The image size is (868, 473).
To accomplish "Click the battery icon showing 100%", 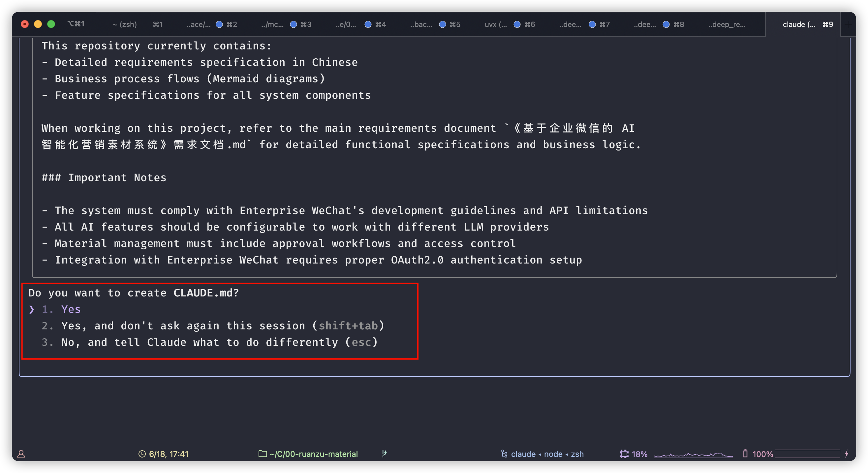I will point(745,454).
